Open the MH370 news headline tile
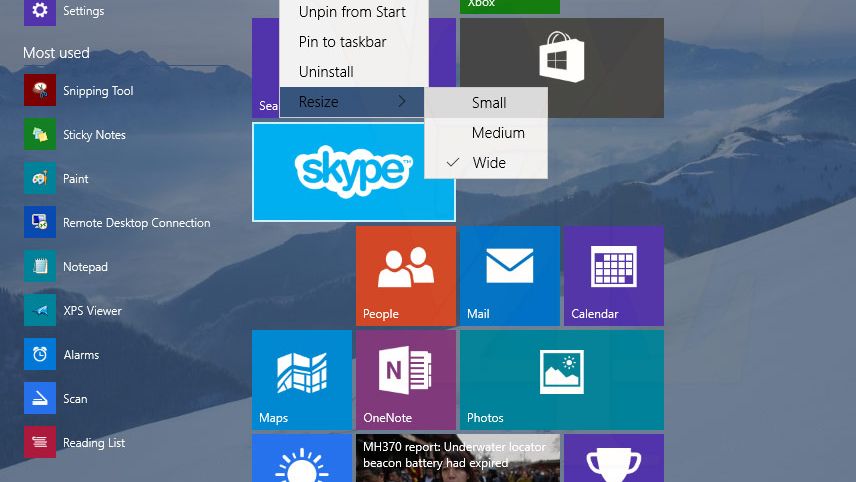Screen dimensions: 856x482 tap(457, 458)
